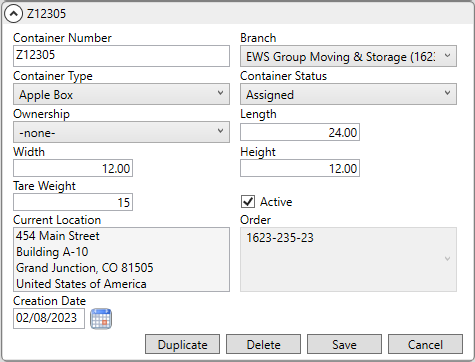
Task: Click the Z12305 header title text
Action: click(x=46, y=14)
